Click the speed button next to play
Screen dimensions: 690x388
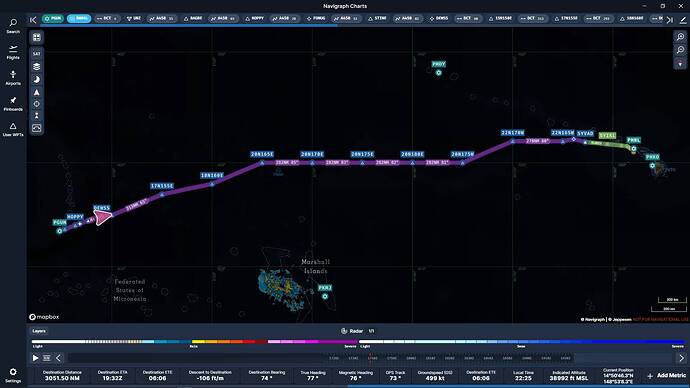pos(47,358)
